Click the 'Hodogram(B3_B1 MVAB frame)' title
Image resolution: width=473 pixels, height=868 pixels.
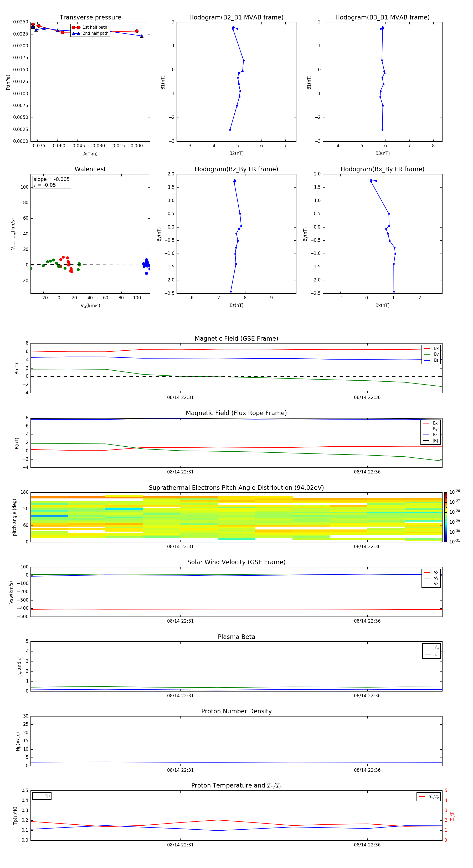[x=382, y=18]
